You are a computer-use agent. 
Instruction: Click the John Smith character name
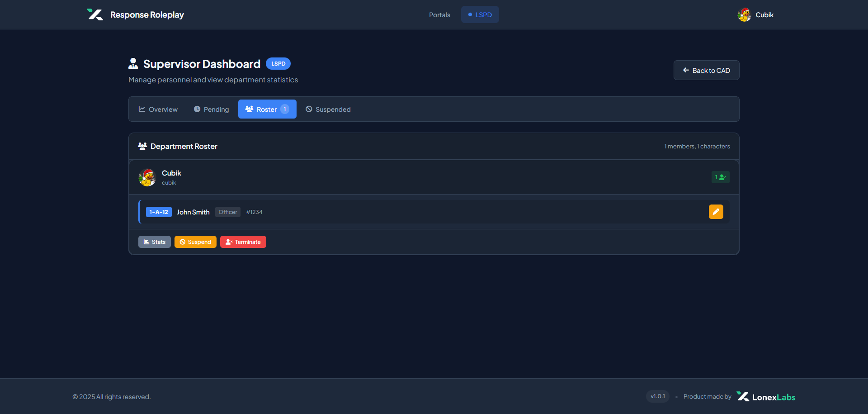click(x=193, y=212)
